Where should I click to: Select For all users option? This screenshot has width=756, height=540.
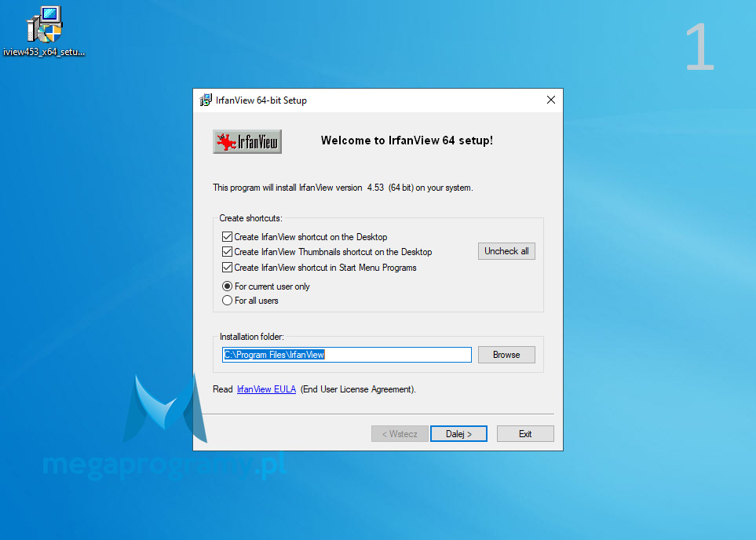click(250, 301)
